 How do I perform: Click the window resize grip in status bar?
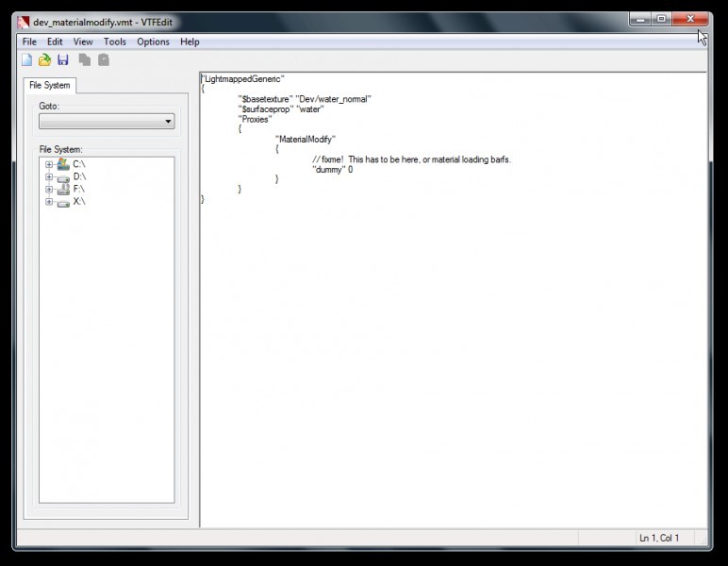click(703, 541)
